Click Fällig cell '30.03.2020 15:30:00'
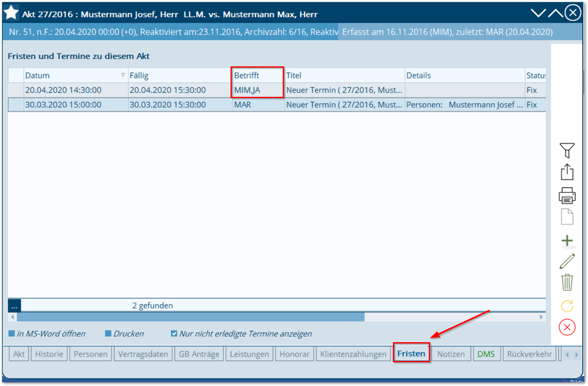Image resolution: width=588 pixels, height=386 pixels. pos(180,104)
